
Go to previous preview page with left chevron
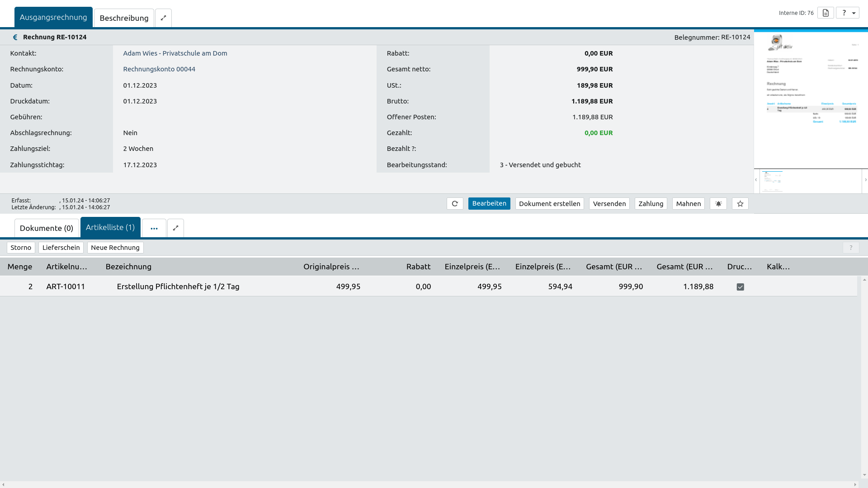pos(756,180)
